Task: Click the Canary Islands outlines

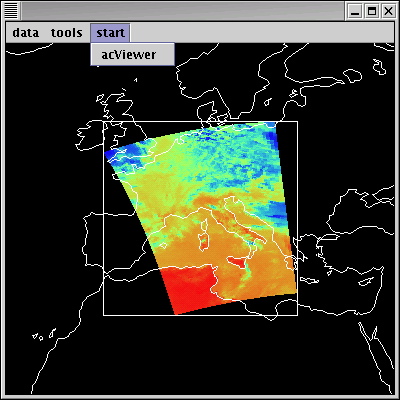Action: pos(43,334)
